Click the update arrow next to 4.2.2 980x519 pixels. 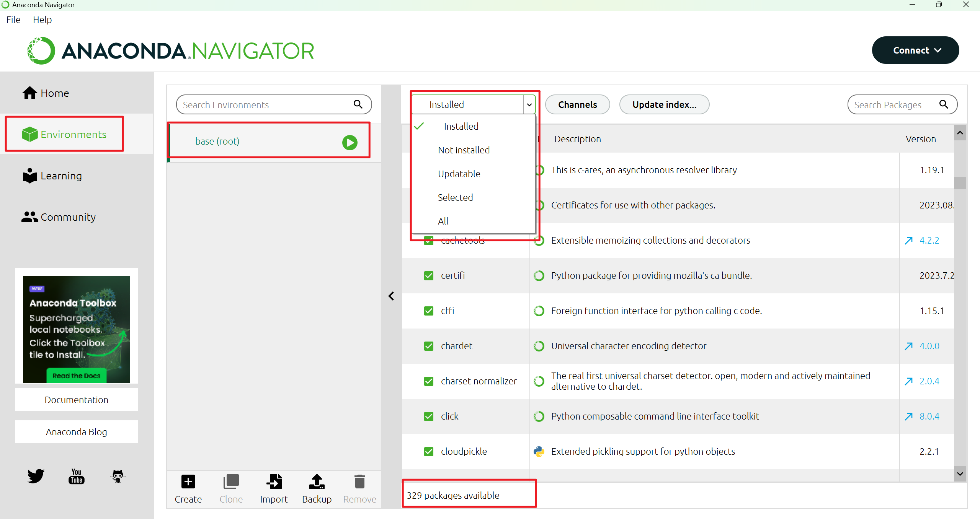(x=908, y=240)
